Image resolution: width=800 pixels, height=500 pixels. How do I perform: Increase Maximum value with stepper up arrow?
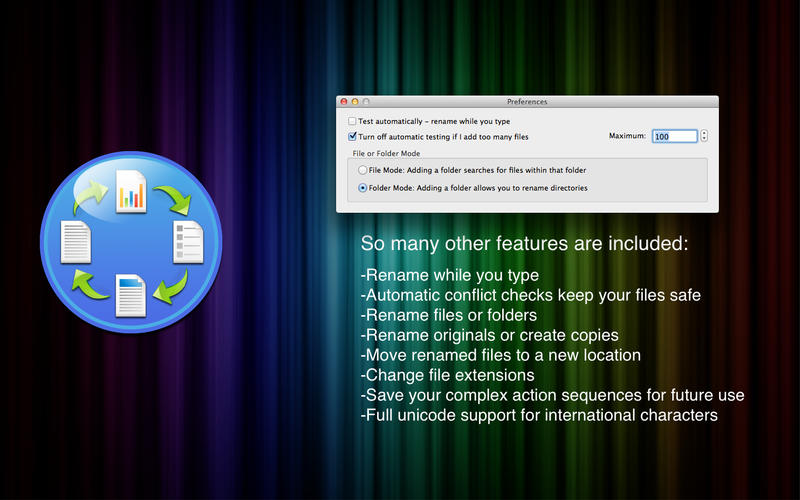pos(704,133)
